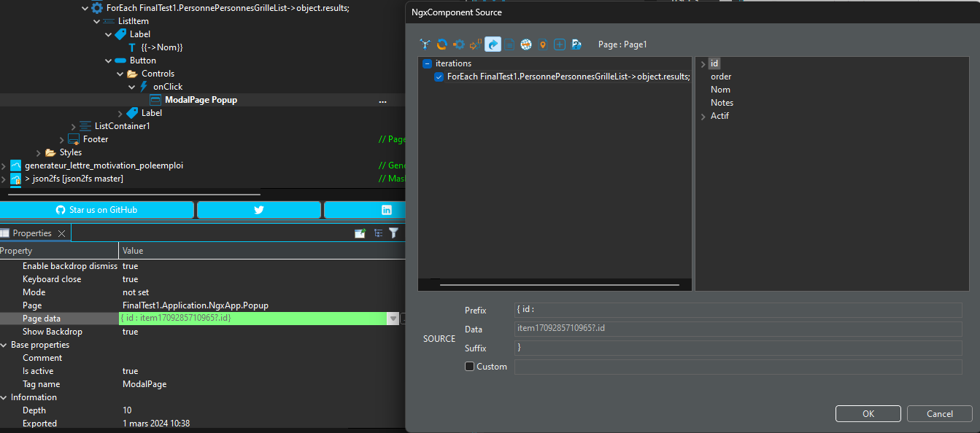Screen dimensions: 980x433
Task: Click the location pin document icon
Action: click(543, 44)
